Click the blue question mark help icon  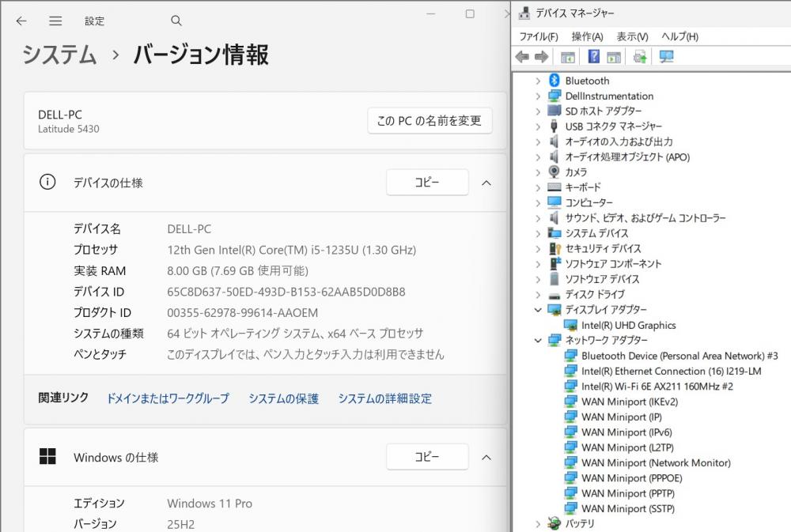point(594,56)
